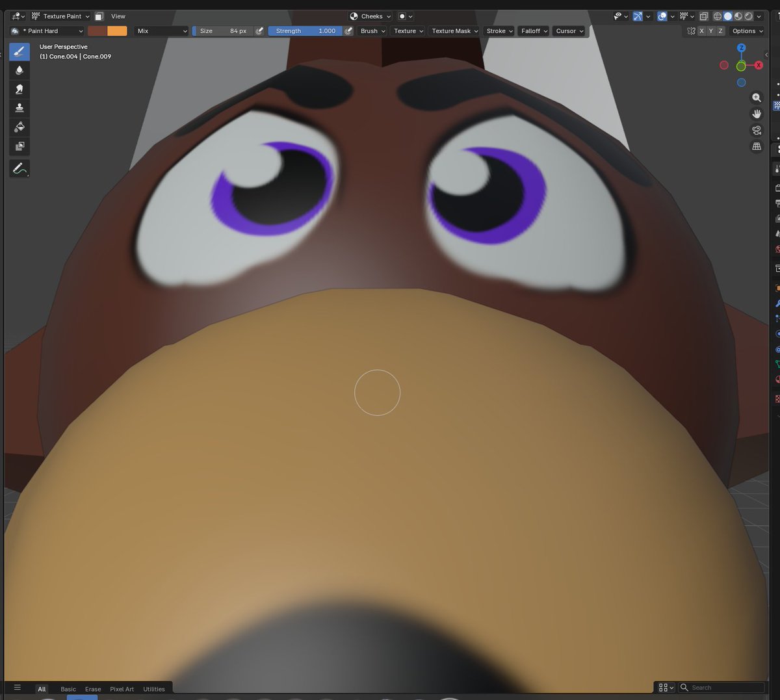Image resolution: width=780 pixels, height=700 pixels.
Task: Switch perspective/orthographic grid icon
Action: (757, 146)
